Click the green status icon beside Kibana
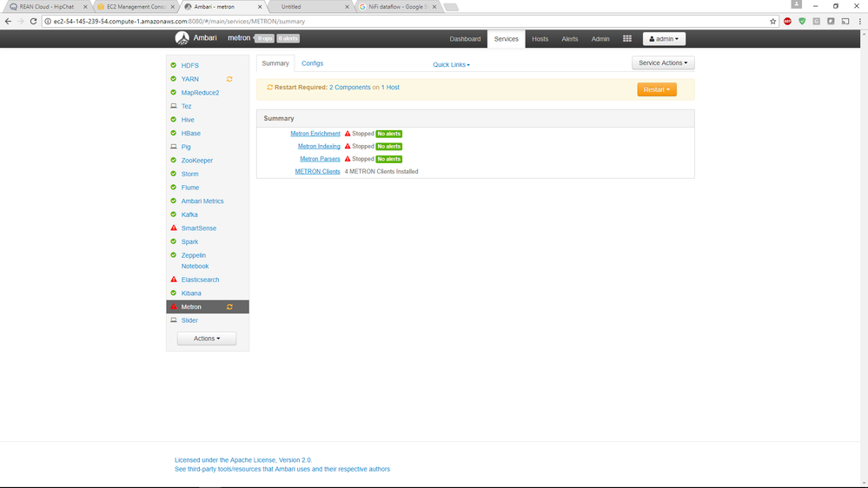Screen dimensions: 868x488 (174, 293)
